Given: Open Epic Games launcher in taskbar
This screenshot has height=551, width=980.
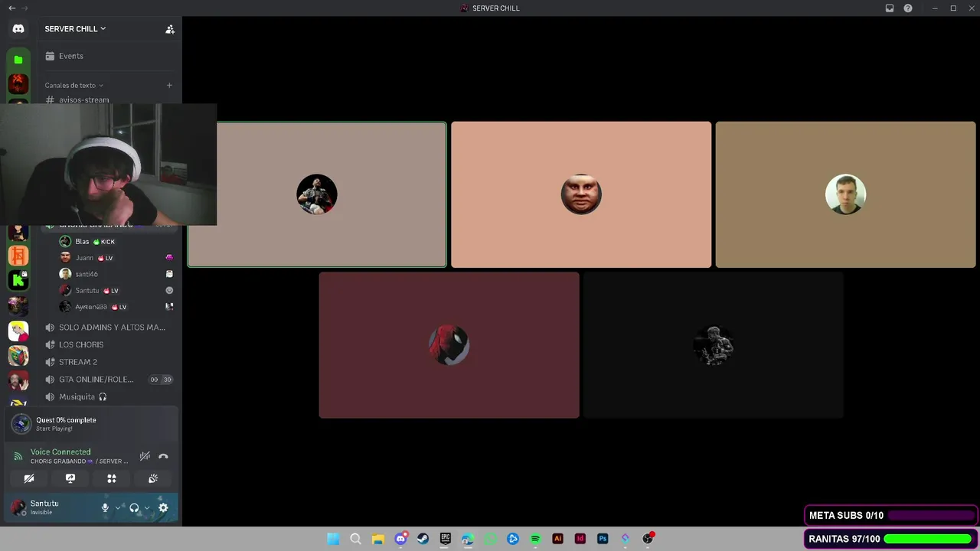Looking at the screenshot, I should pos(446,539).
